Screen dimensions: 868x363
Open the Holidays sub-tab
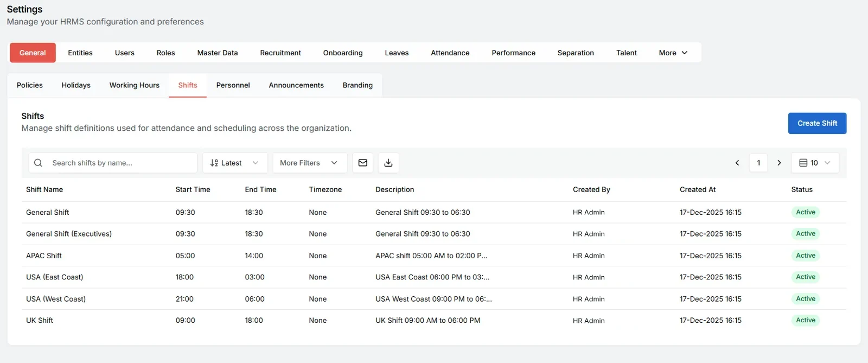(76, 85)
